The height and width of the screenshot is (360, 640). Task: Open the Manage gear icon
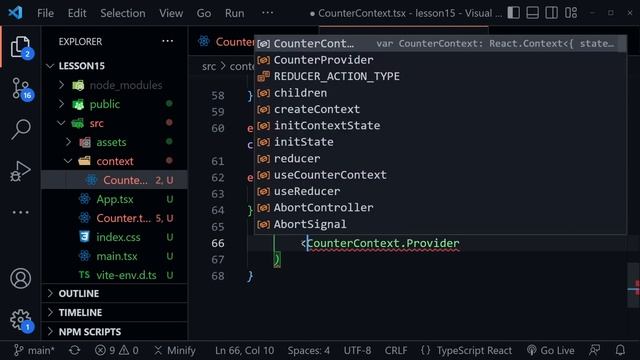[x=20, y=320]
